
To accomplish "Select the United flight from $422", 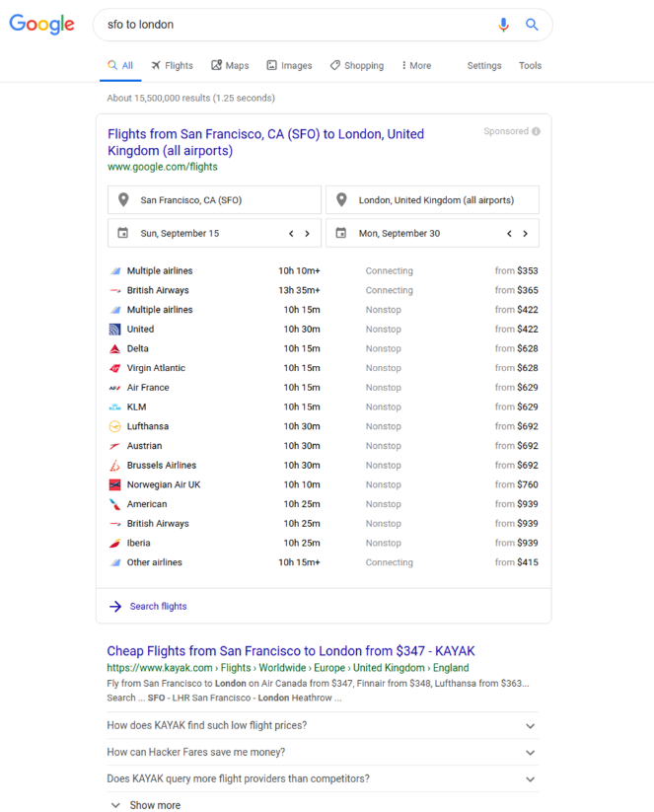I will point(324,330).
